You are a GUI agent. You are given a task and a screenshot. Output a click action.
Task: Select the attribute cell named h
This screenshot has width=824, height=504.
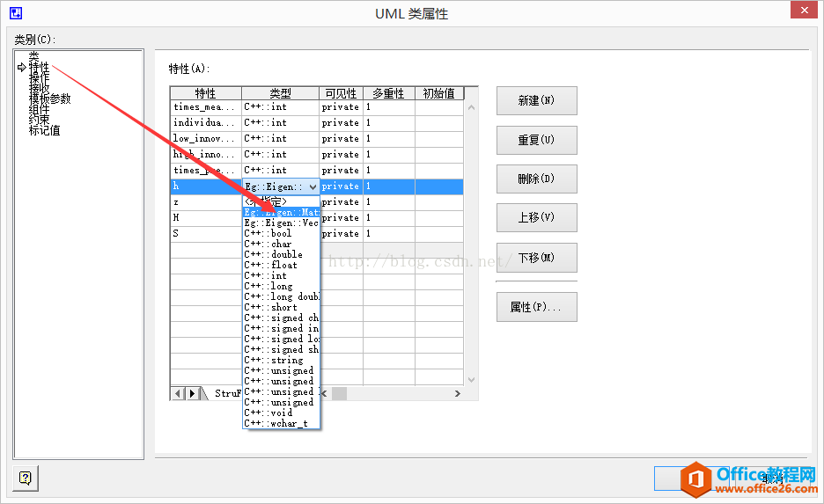(205, 186)
